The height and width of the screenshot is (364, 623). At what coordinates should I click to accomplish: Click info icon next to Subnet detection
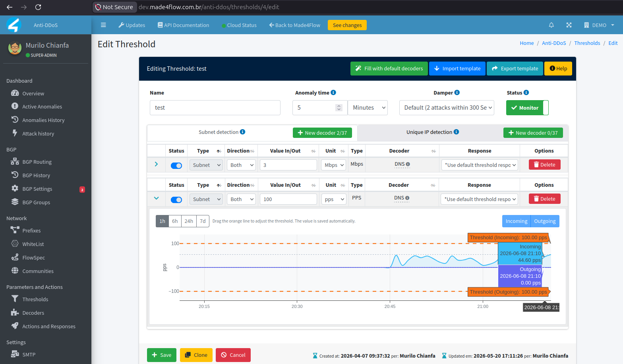[242, 132]
